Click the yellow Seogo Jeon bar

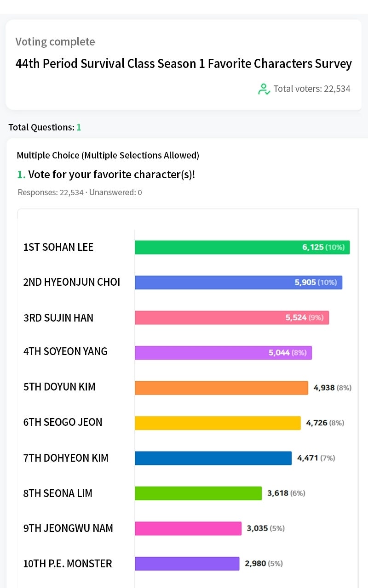pyautogui.click(x=218, y=423)
